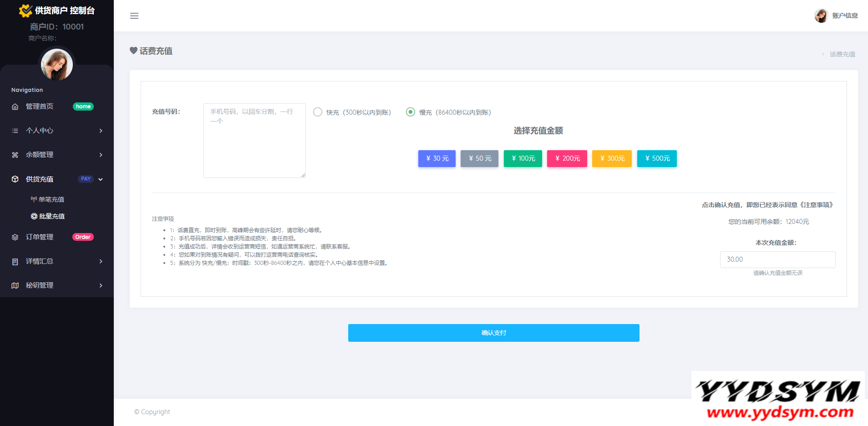
Task: Click the layers icon beside 订单管理
Action: click(15, 237)
